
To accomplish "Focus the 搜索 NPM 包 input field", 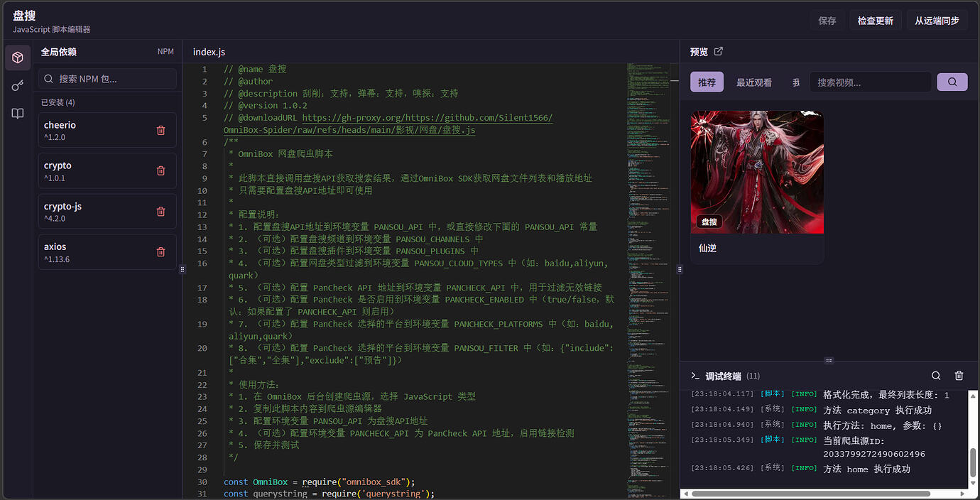I will [x=107, y=79].
